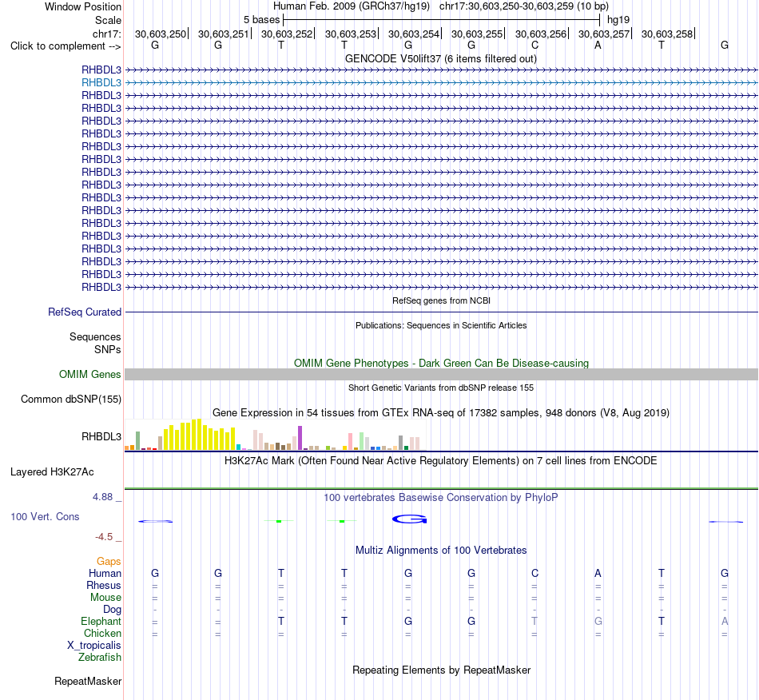Open '100 vertebrates Basewise Conservation by PhyloP' title

point(441,497)
